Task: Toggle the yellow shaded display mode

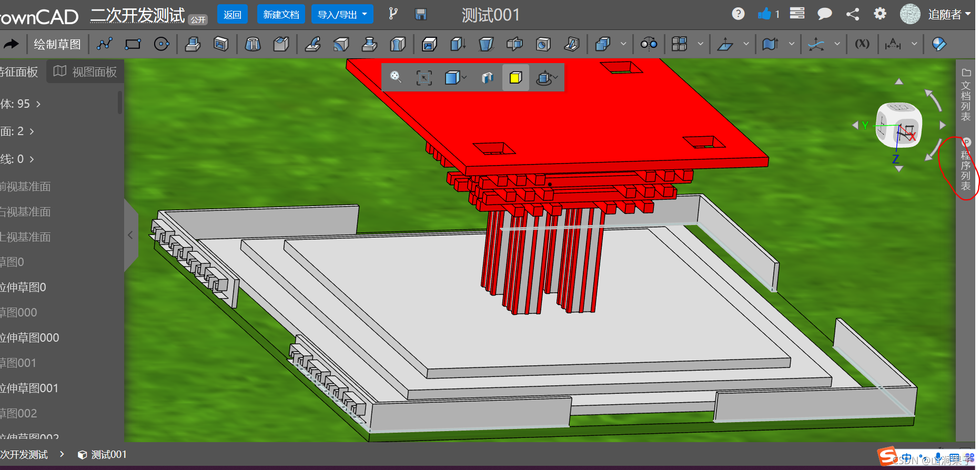Action: [x=516, y=78]
